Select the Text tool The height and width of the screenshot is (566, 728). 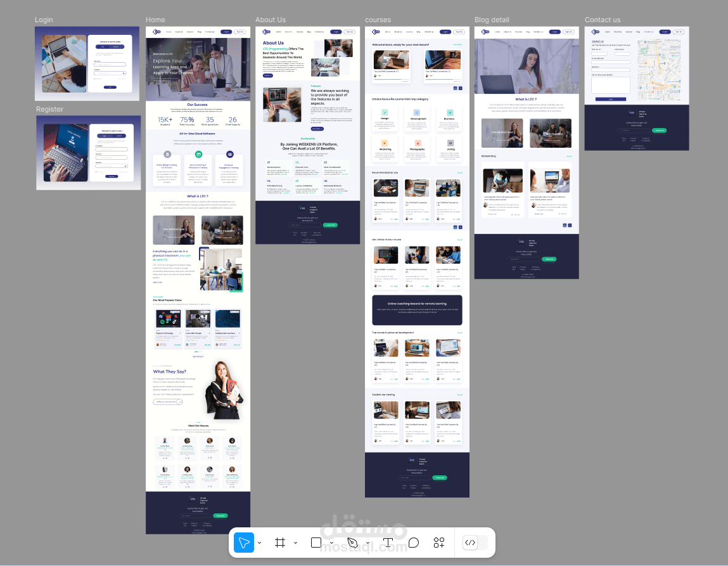[388, 543]
